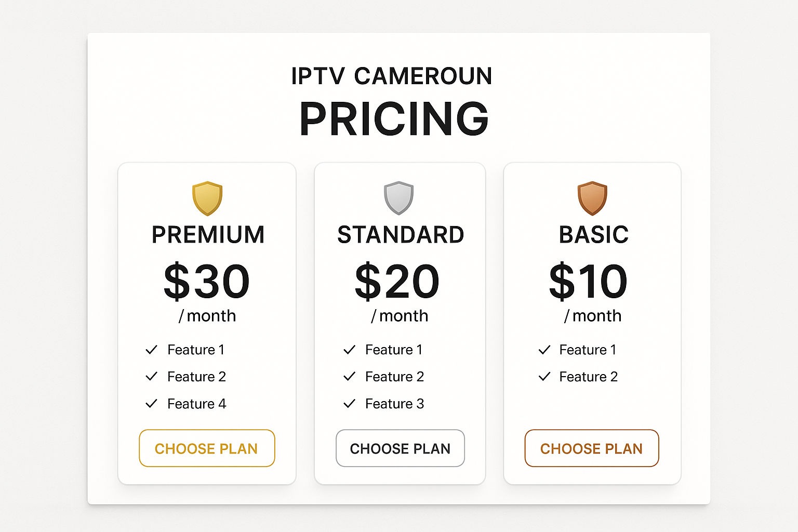Click the Standard Feature 1 checkmark
The width and height of the screenshot is (798, 532).
tap(350, 350)
